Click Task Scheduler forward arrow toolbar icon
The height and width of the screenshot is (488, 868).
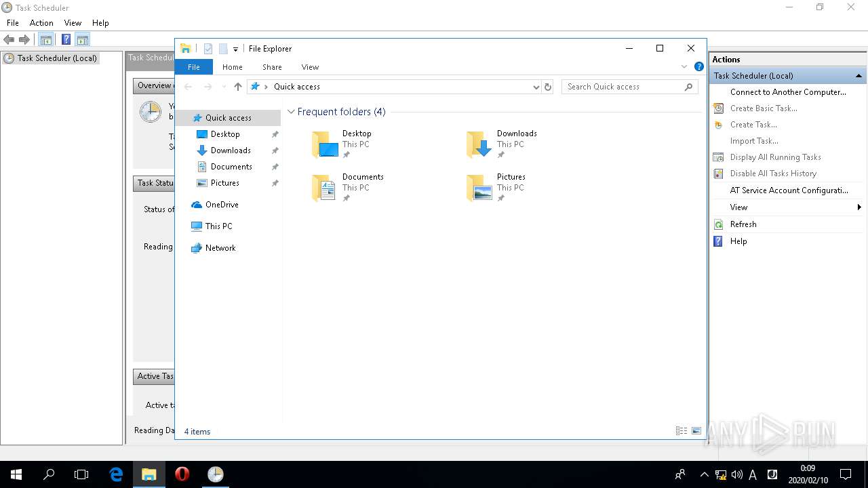[24, 40]
